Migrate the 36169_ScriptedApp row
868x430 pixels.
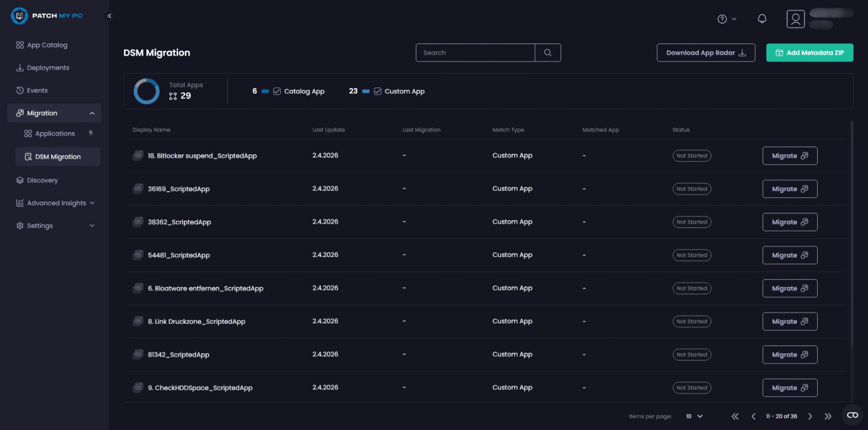(790, 189)
